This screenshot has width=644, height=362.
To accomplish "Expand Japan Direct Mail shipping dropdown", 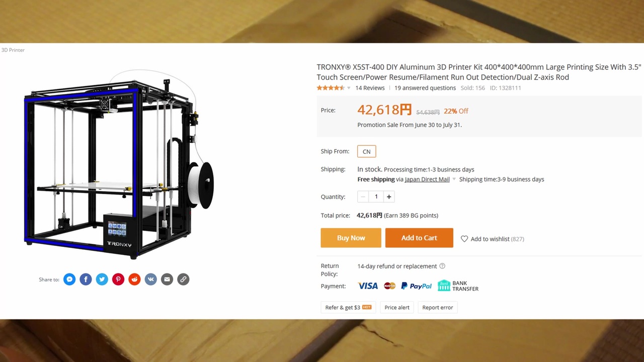I will pos(454,179).
